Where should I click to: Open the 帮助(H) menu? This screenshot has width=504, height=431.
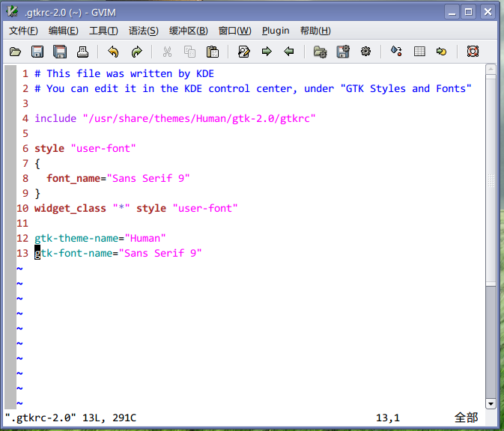pos(315,31)
